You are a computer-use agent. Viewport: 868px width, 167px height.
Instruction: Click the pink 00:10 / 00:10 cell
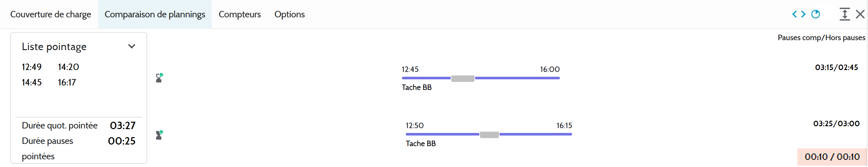click(832, 157)
